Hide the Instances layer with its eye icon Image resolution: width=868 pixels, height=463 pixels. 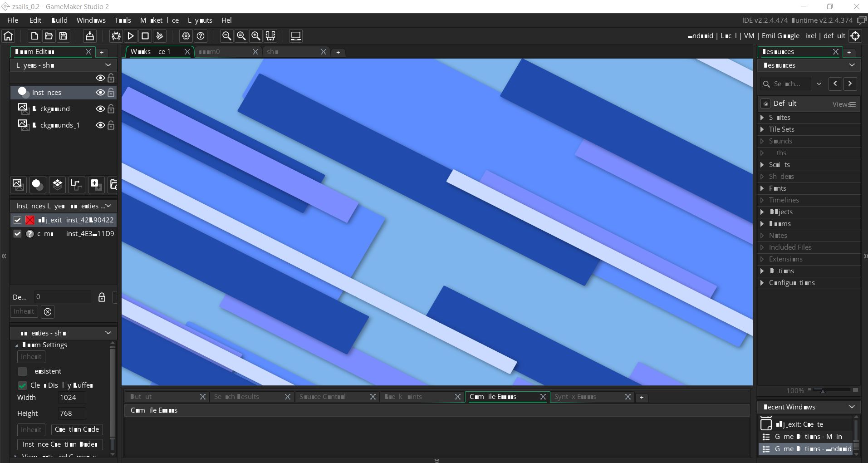coord(100,93)
